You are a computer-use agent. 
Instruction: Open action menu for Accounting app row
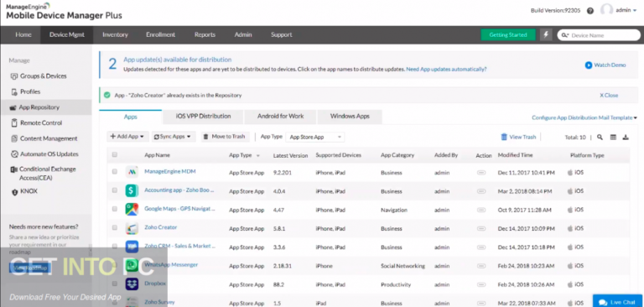click(481, 191)
